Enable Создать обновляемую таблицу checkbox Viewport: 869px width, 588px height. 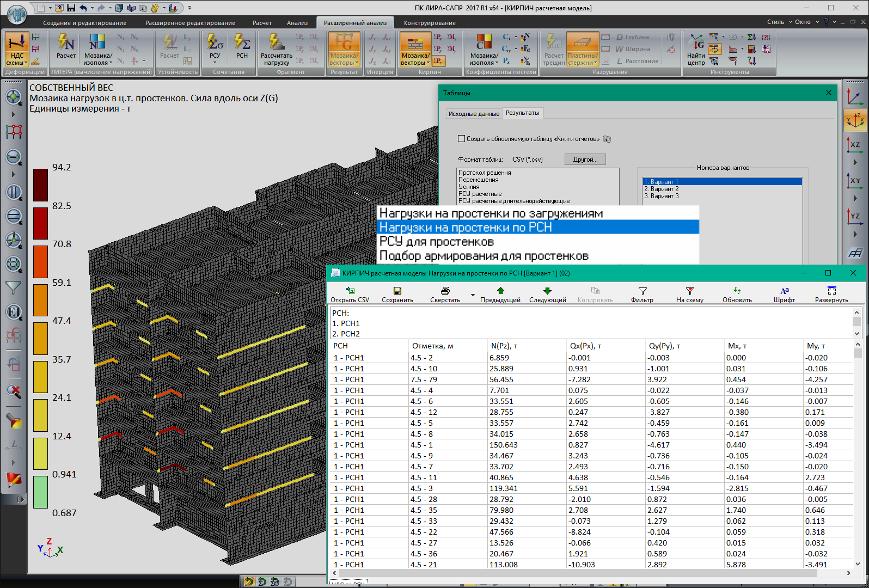pos(462,139)
